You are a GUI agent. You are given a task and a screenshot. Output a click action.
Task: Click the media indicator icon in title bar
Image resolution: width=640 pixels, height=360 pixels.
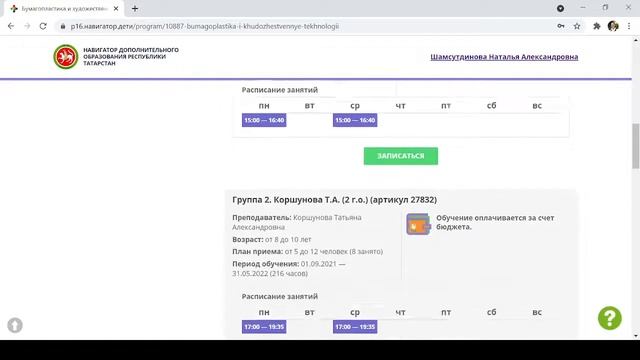pos(560,8)
